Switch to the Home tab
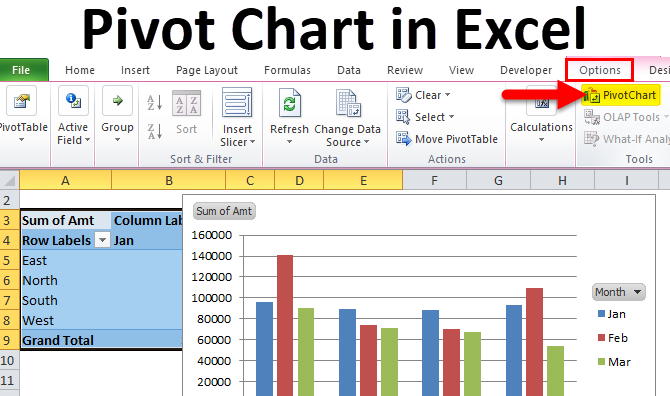The height and width of the screenshot is (396, 670). 80,70
